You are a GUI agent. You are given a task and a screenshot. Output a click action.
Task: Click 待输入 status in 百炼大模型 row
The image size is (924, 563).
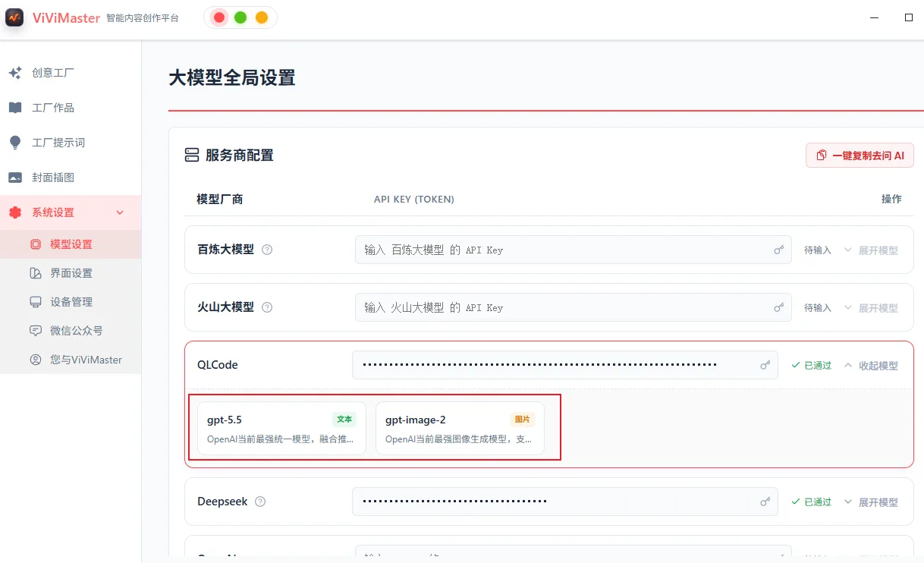point(818,250)
